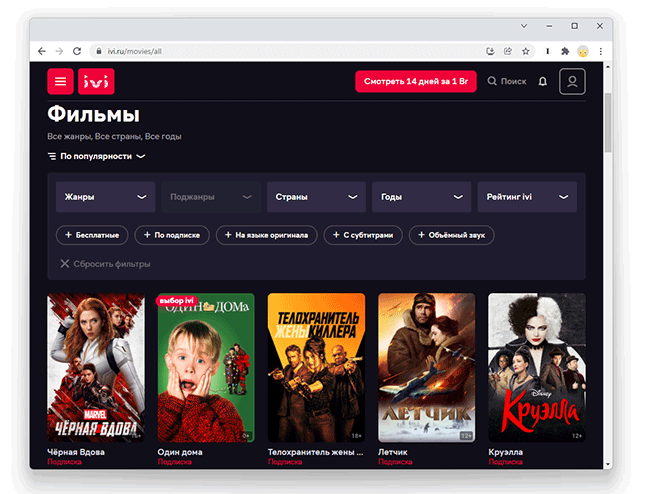Open the notifications bell
The height and width of the screenshot is (494, 650).
[543, 81]
